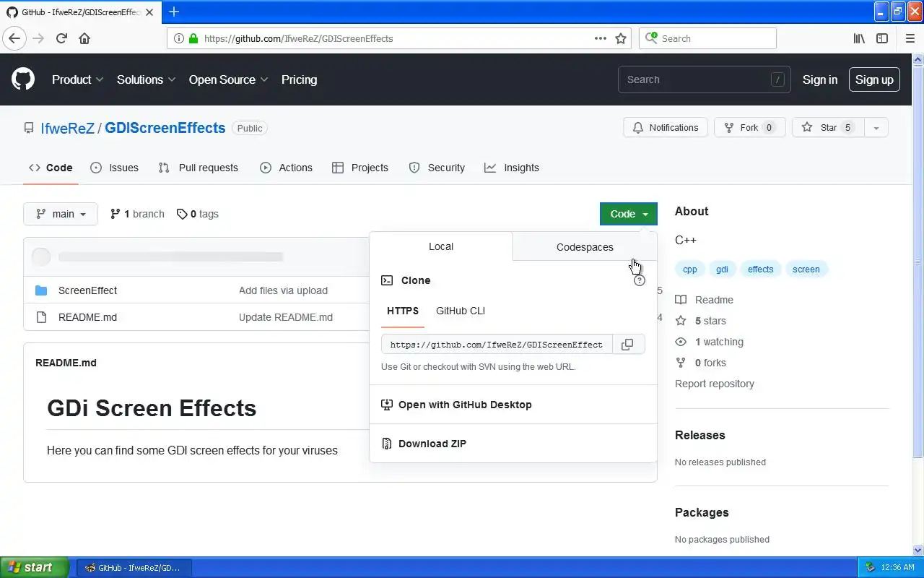The image size is (924, 578).
Task: Open the Insights tab
Action: (x=512, y=168)
